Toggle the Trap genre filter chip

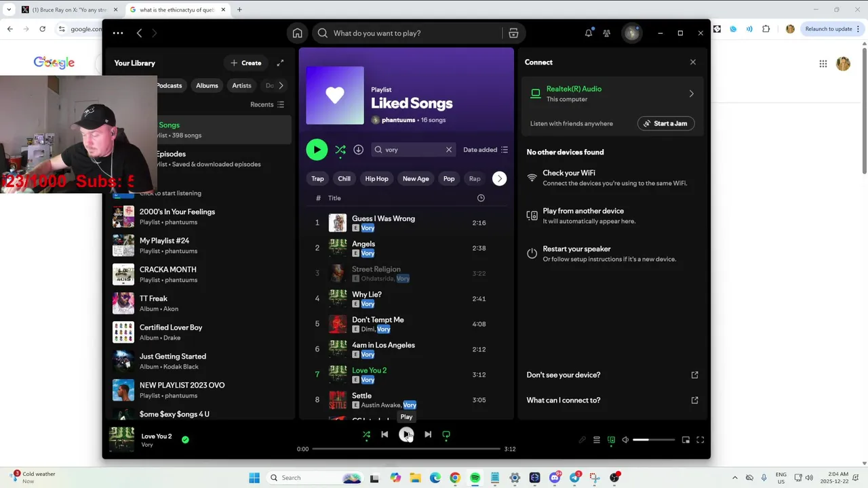(x=317, y=179)
